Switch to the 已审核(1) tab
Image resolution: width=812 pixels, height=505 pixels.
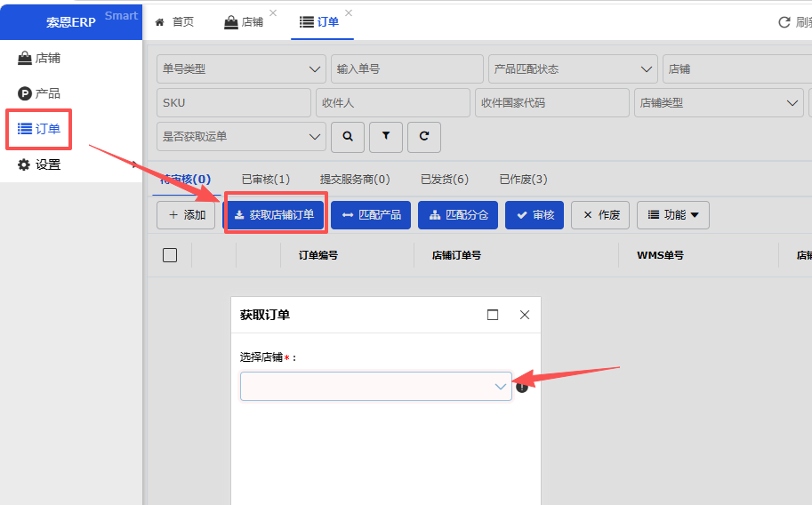(x=266, y=180)
